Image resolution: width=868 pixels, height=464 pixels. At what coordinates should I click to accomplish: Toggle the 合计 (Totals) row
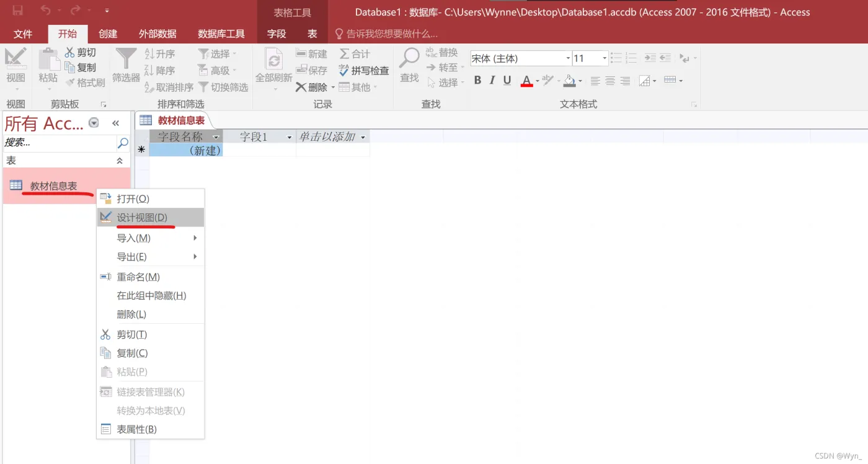(355, 54)
